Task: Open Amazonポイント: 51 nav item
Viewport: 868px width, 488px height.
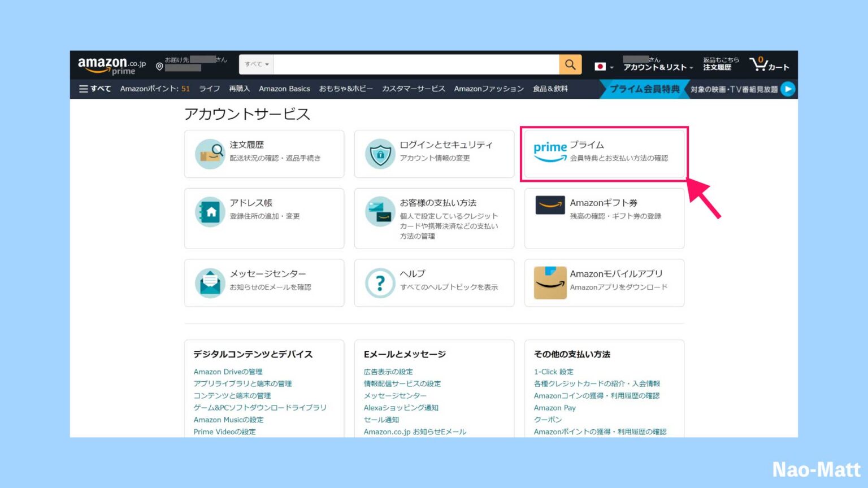Action: 155,89
